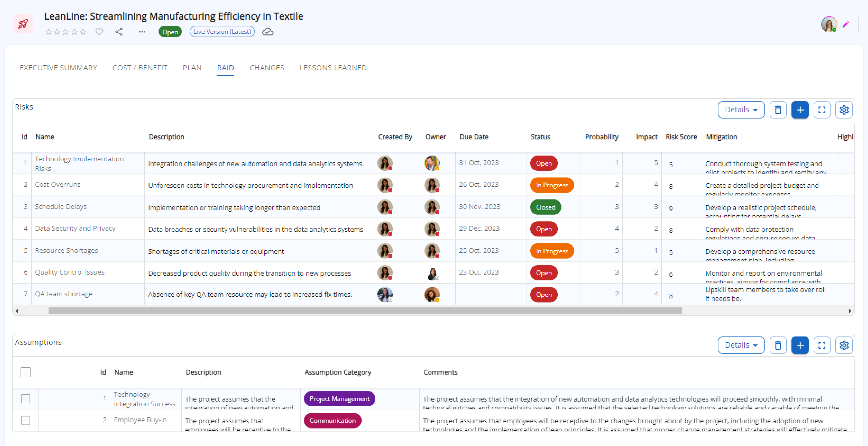Check the Technology Integration Success row checkbox

click(26, 399)
